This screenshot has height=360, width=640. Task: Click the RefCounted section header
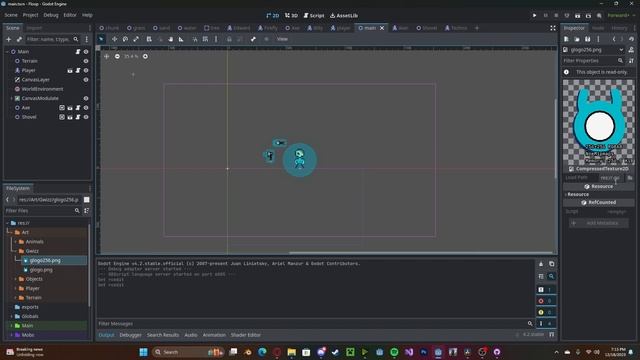point(599,202)
